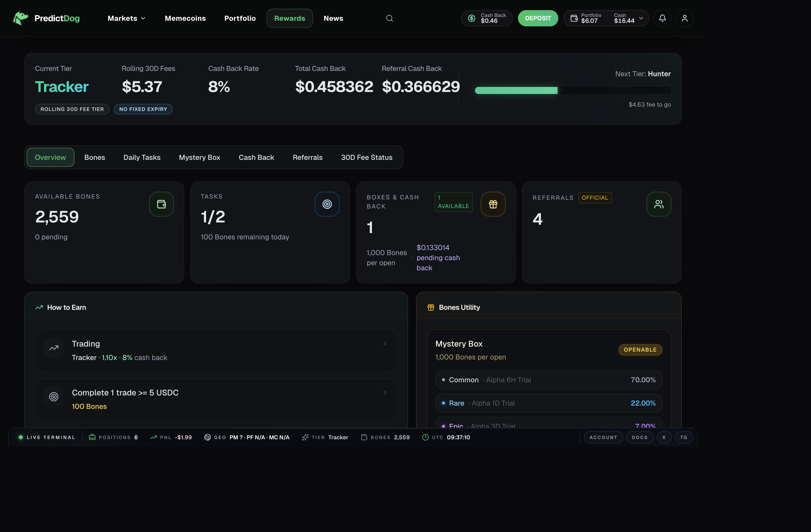811x532 pixels.
Task: Open the TG link in status bar
Action: coord(684,437)
